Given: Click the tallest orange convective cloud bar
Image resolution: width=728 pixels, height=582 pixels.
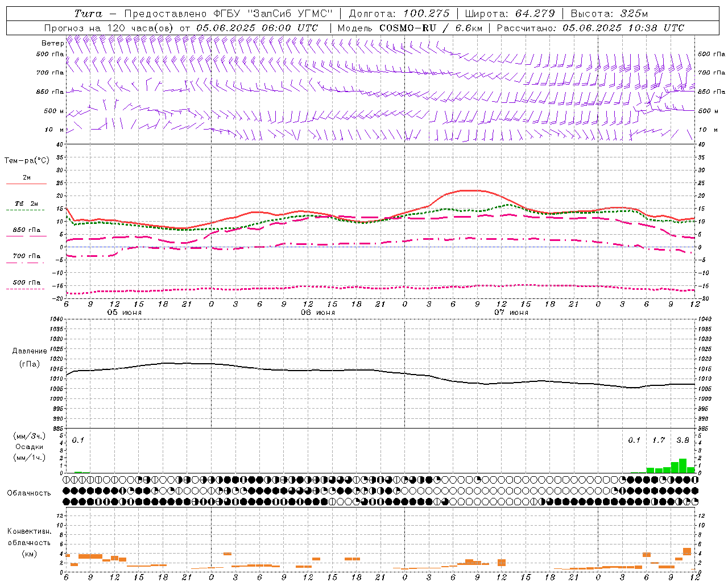Looking at the screenshot, I should coord(687,551).
